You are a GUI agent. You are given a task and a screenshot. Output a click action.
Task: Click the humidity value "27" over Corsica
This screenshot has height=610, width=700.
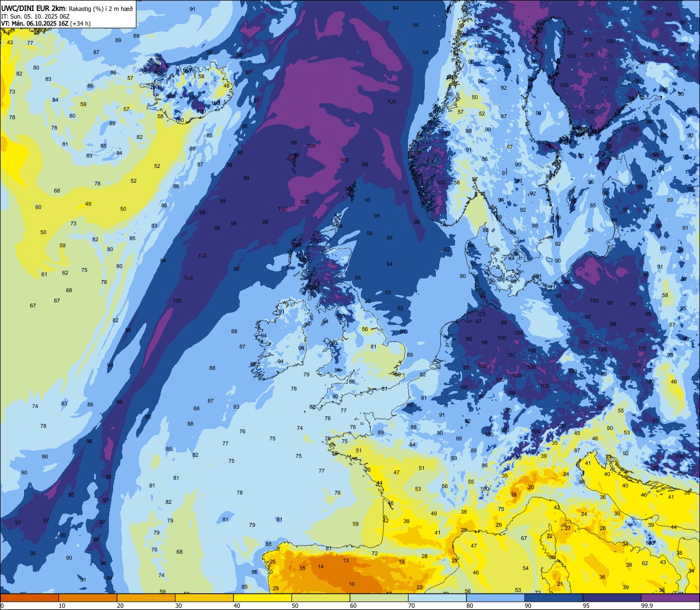coord(568,528)
